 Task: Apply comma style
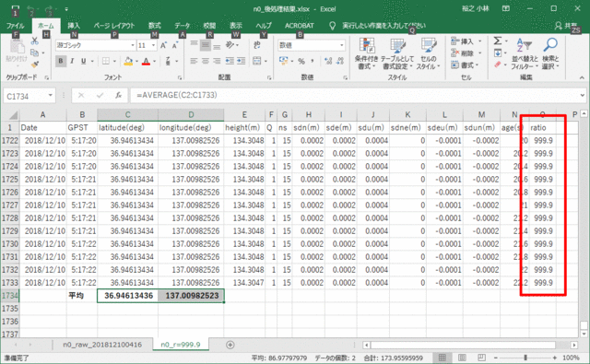click(x=313, y=61)
